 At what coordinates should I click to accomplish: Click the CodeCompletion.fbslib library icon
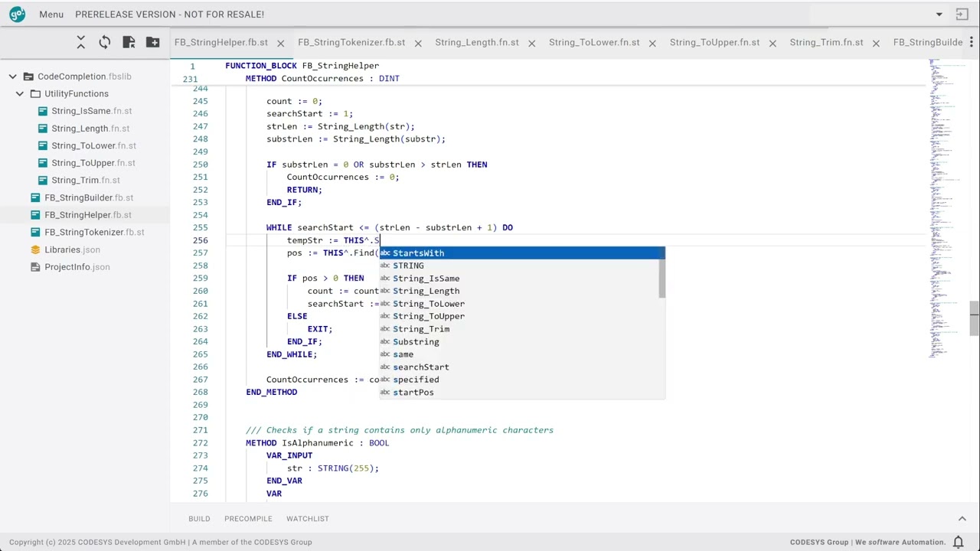click(28, 77)
